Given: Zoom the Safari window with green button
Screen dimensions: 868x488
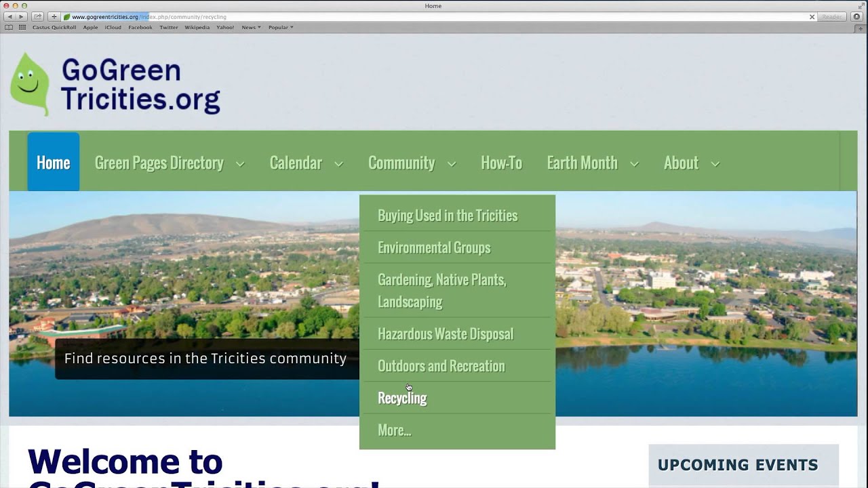Looking at the screenshot, I should pyautogui.click(x=24, y=5).
